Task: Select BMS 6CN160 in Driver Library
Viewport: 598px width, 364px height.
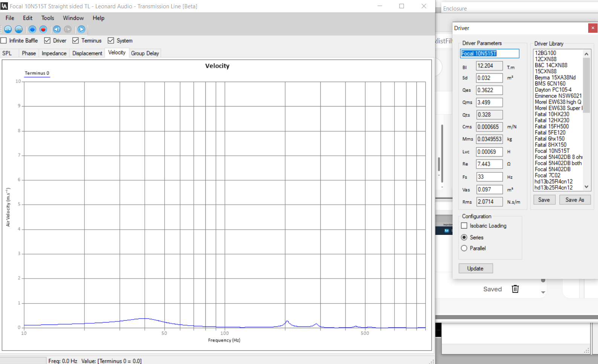Action: pos(550,84)
